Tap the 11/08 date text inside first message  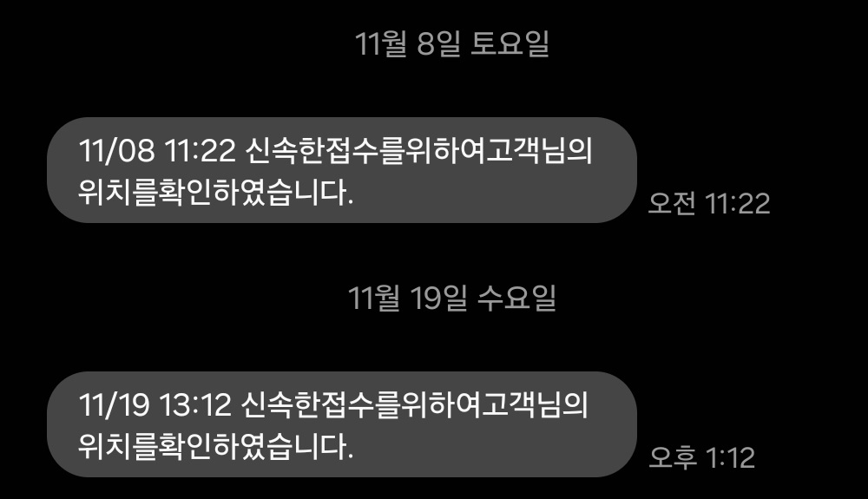(x=117, y=150)
